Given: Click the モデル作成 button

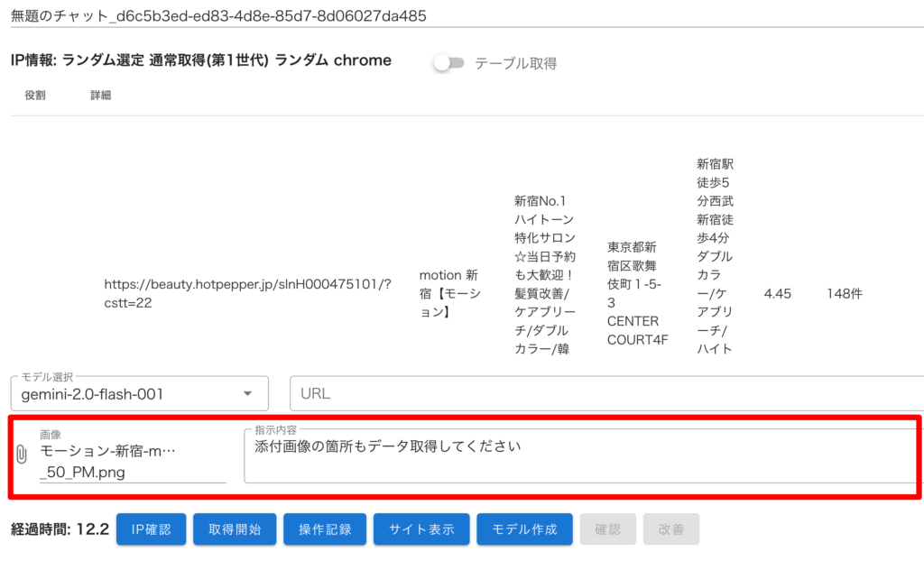Looking at the screenshot, I should 524,529.
